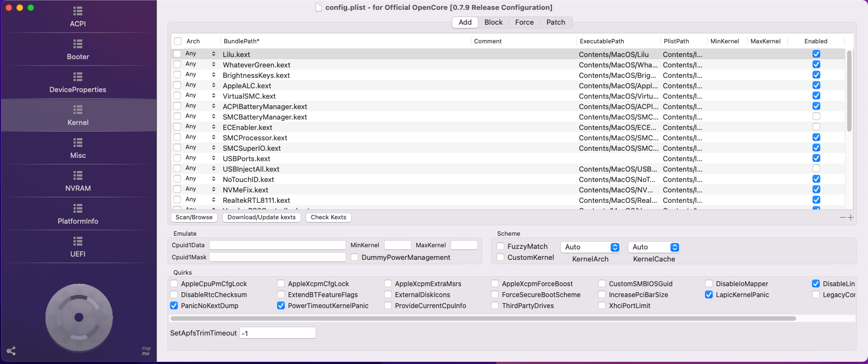Click the PayPal donate icon

[x=146, y=351]
